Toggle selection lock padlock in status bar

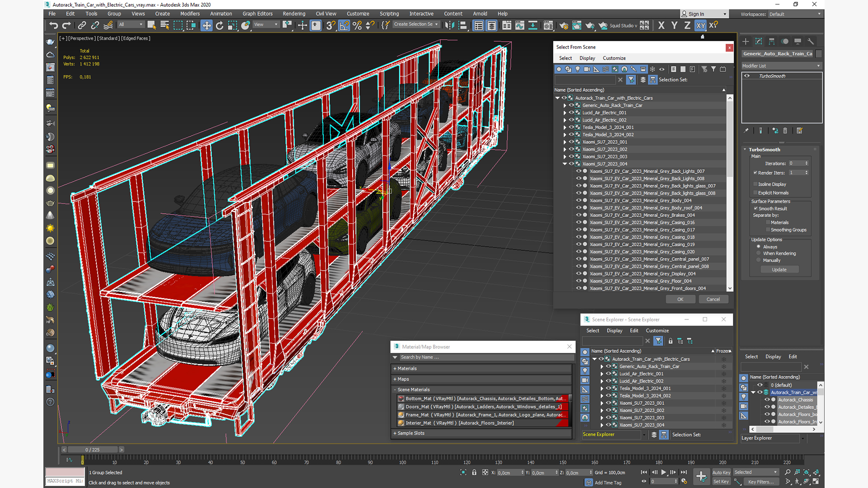point(474,472)
